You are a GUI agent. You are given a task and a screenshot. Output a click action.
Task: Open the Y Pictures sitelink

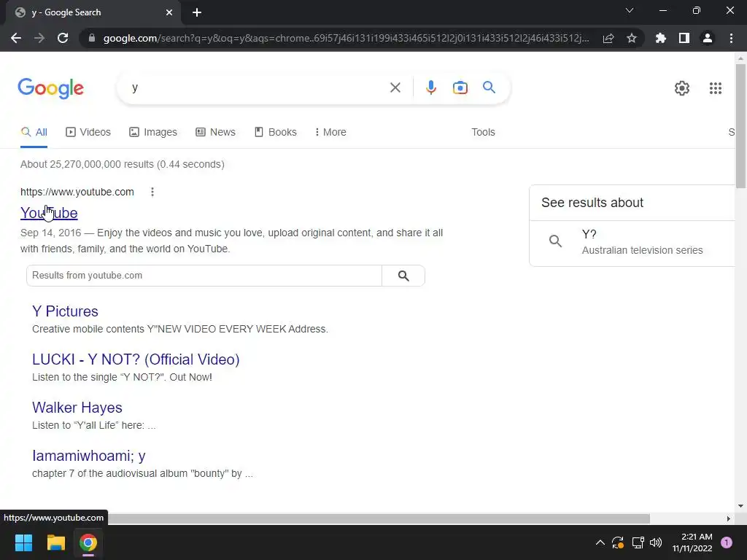tap(65, 311)
